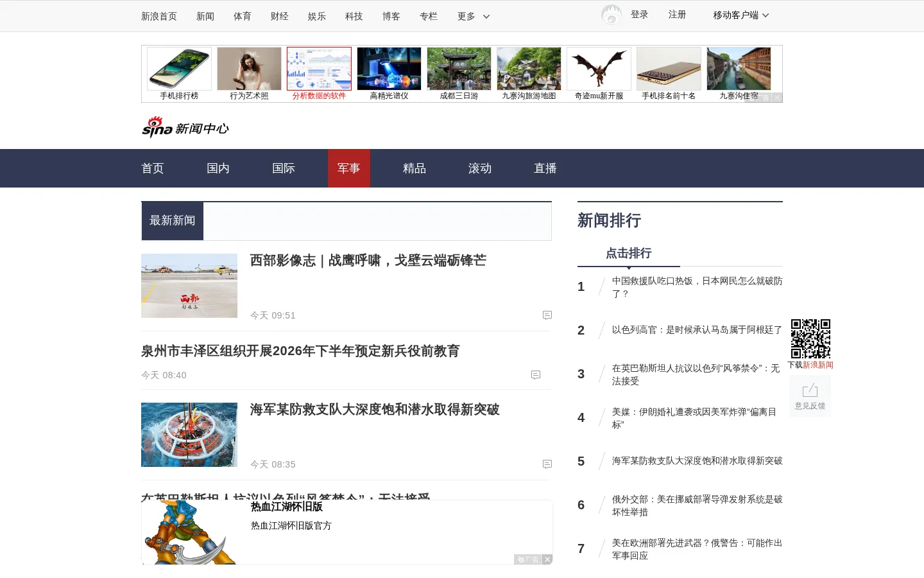924x578 pixels.
Task: Click the 意见反馈 feedback icon
Action: pyautogui.click(x=810, y=396)
